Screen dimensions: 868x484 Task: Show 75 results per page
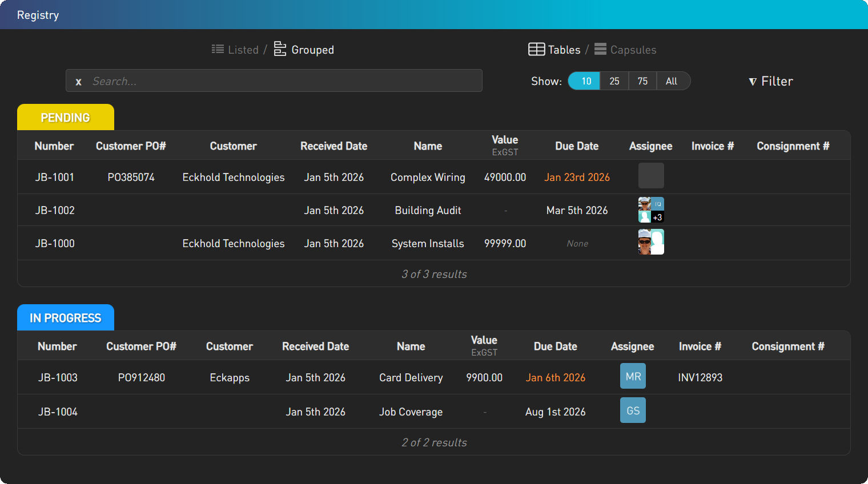click(642, 81)
